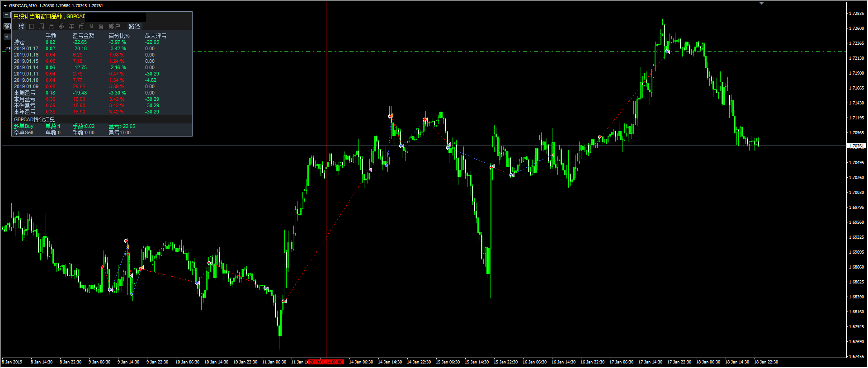Switch to the 周 weekly tab
The image size is (868, 368).
42,26
